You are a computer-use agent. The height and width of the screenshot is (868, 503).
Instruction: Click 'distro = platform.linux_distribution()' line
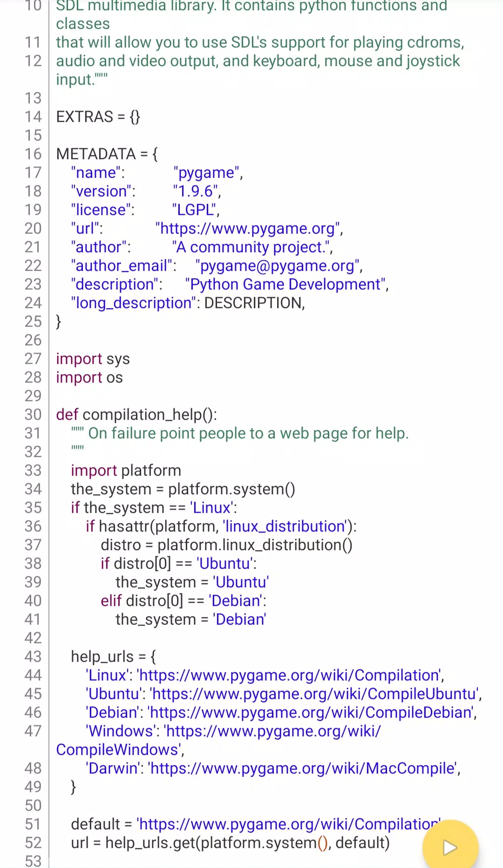(x=226, y=545)
